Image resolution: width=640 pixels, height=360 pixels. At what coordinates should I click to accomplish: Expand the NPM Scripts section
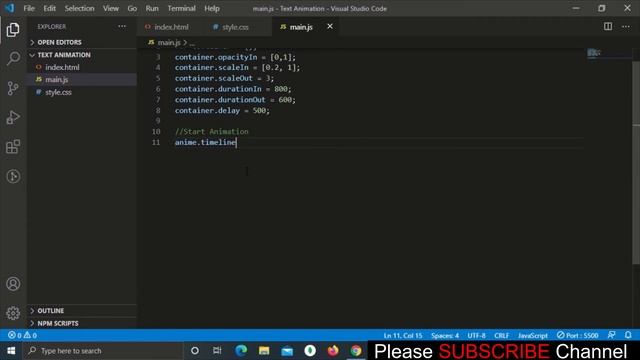[x=82, y=323]
